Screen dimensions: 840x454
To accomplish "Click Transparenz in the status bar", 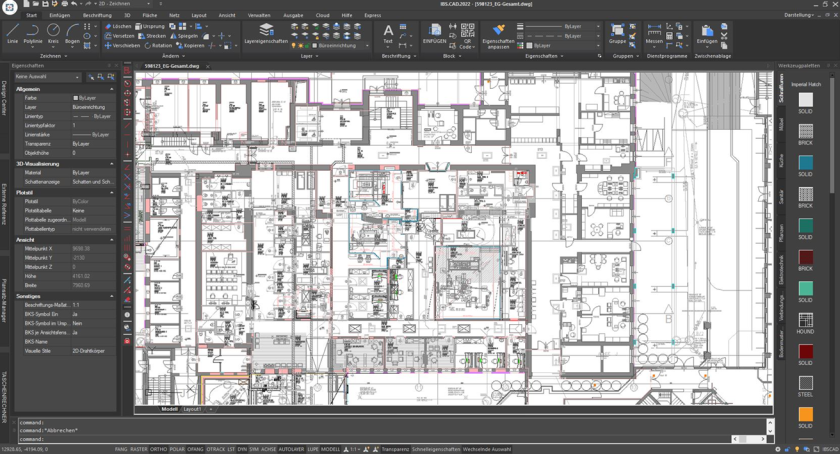I will 395,449.
